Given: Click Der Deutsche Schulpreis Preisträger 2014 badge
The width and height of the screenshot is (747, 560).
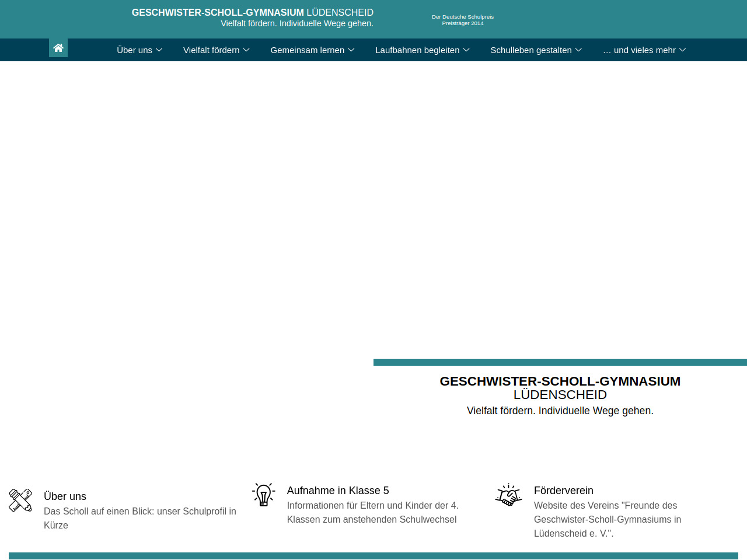Looking at the screenshot, I should pos(462,20).
